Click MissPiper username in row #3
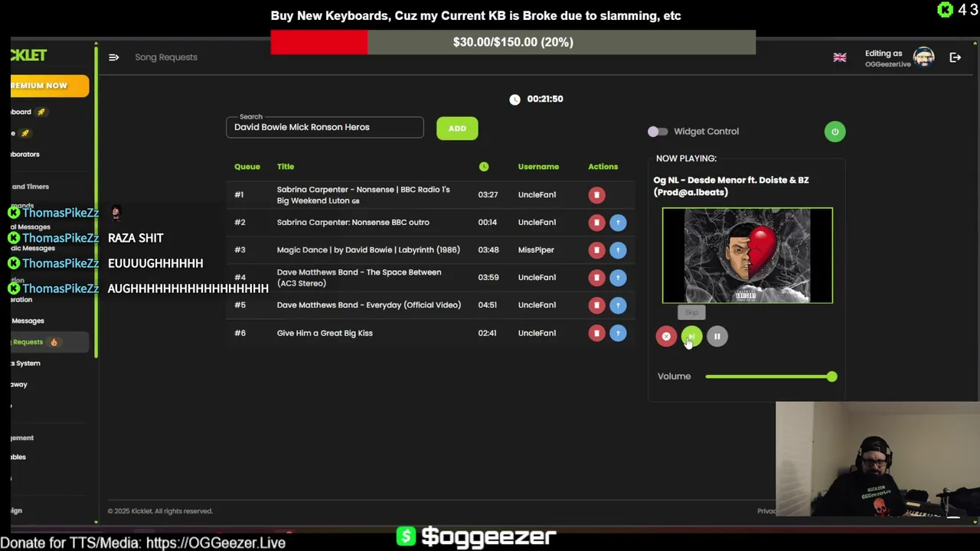Viewport: 980px width, 551px height. pyautogui.click(x=536, y=250)
